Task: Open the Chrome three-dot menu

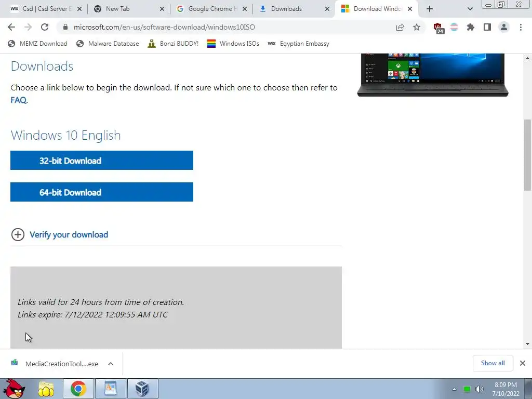Action: pyautogui.click(x=521, y=27)
